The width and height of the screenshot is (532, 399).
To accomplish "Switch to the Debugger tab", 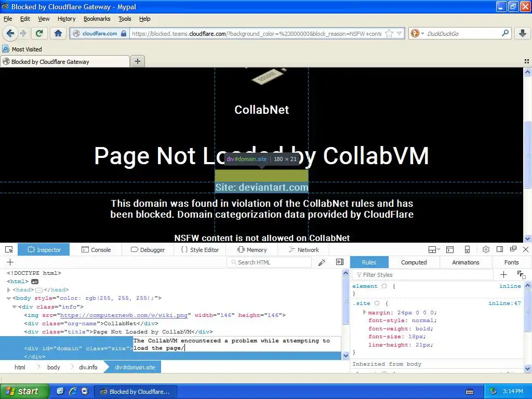I will [148, 250].
